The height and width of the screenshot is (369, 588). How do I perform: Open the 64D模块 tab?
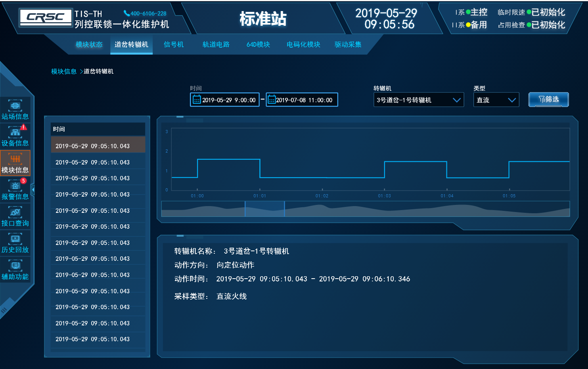pyautogui.click(x=258, y=44)
